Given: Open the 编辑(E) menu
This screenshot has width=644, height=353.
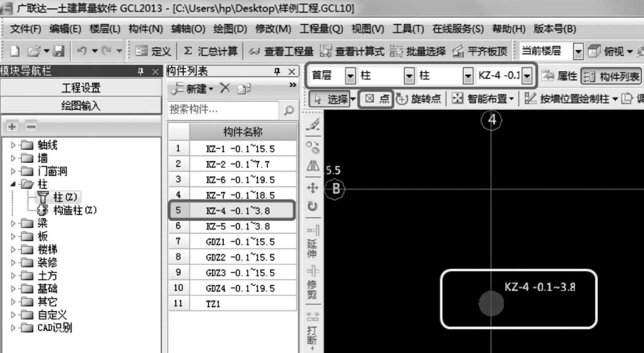Looking at the screenshot, I should pyautogui.click(x=65, y=29).
